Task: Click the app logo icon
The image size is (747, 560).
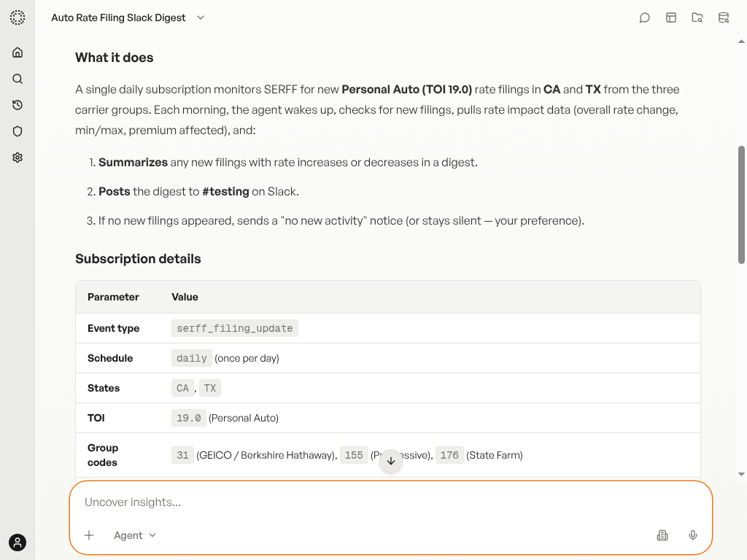Action: click(18, 17)
